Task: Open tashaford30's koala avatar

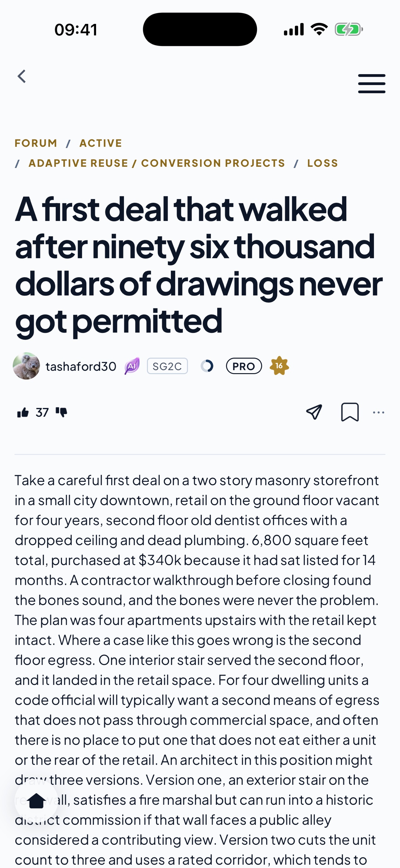Action: point(26,366)
